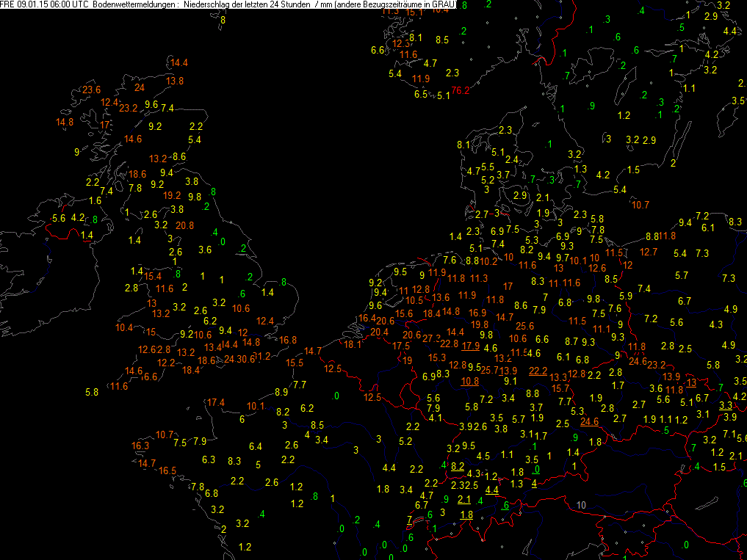747x560 pixels.
Task: Click the red 76.2 precipitation value
Action: (x=460, y=90)
